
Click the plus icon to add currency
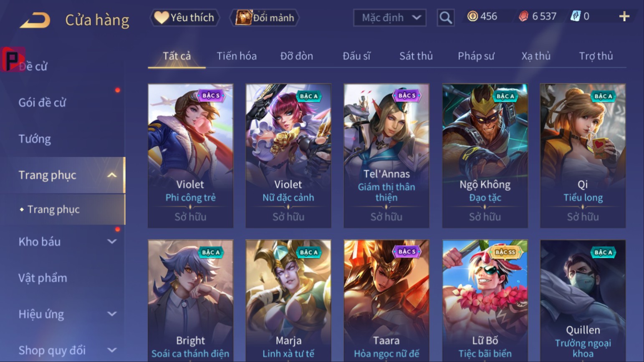point(624,16)
